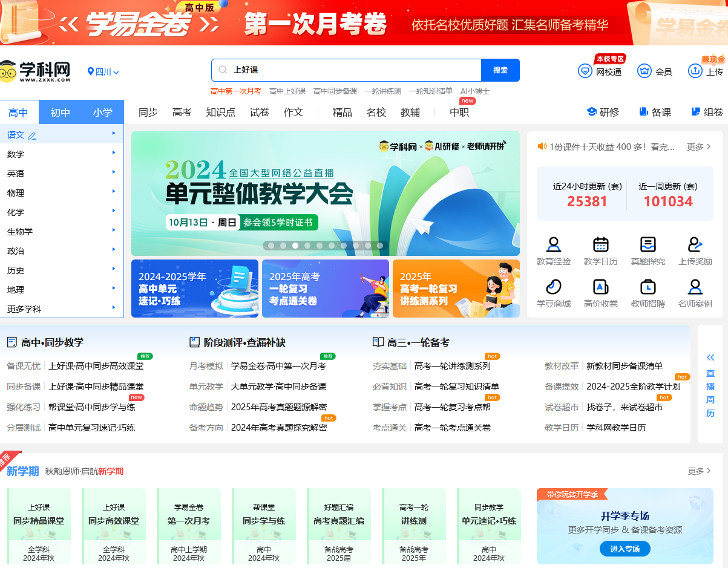This screenshot has height=568, width=728.
Task: Open 教学日历 calendar icon
Action: tap(601, 244)
